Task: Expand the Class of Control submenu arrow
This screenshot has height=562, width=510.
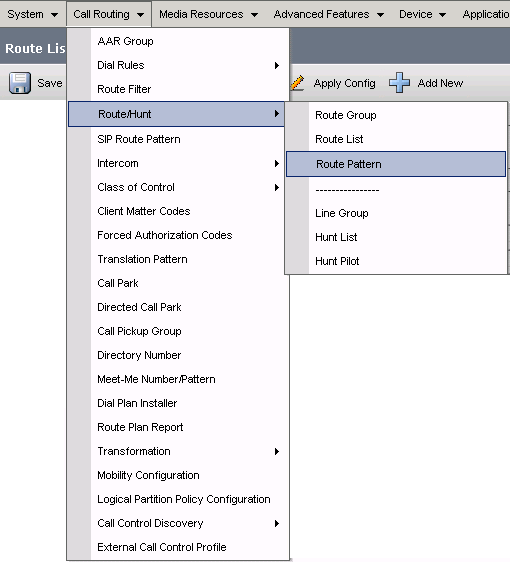Action: pyautogui.click(x=276, y=187)
